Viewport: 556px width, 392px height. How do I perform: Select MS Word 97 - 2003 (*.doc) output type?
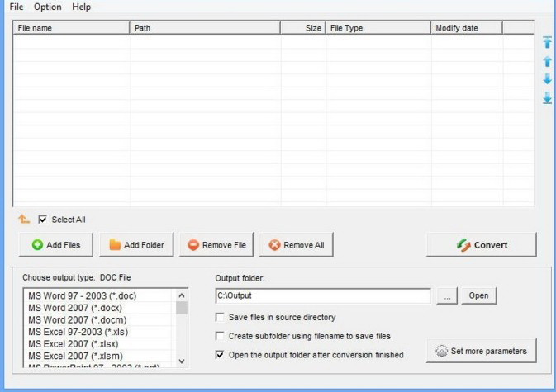tap(99, 295)
